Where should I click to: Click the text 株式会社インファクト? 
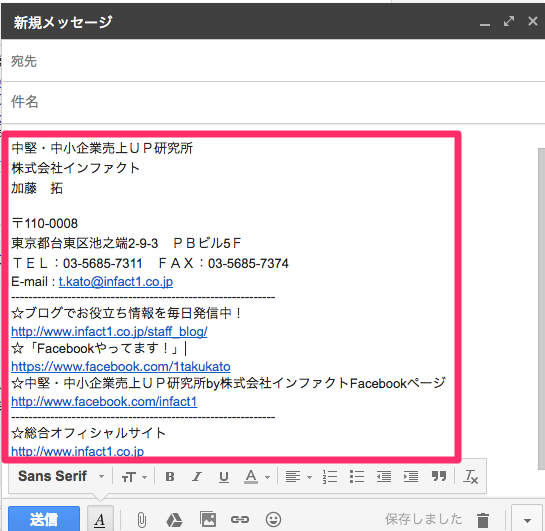(75, 168)
